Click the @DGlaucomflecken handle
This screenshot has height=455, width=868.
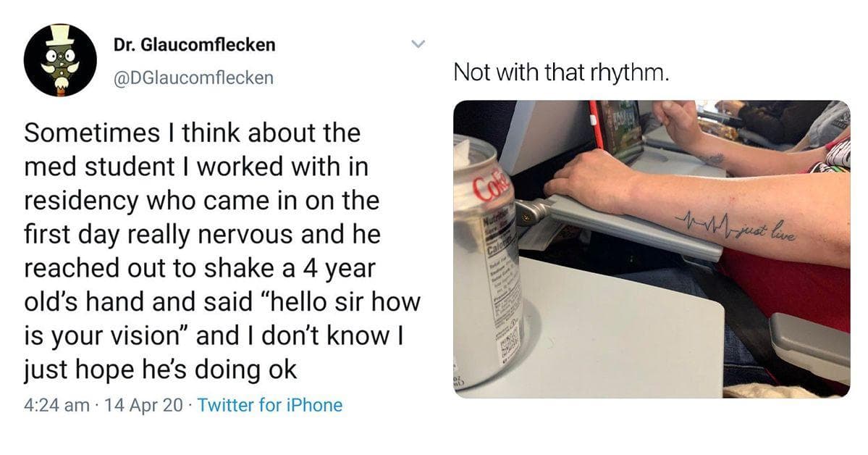click(x=193, y=78)
